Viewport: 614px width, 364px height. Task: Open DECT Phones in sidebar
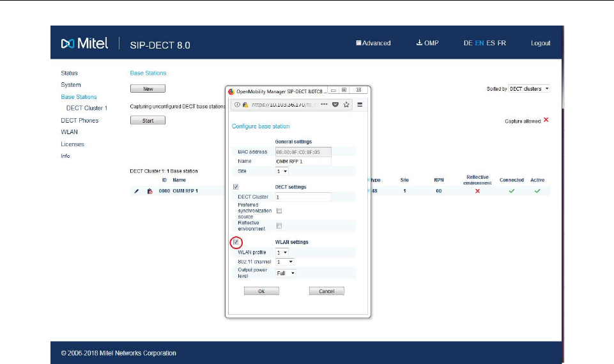[x=79, y=121]
